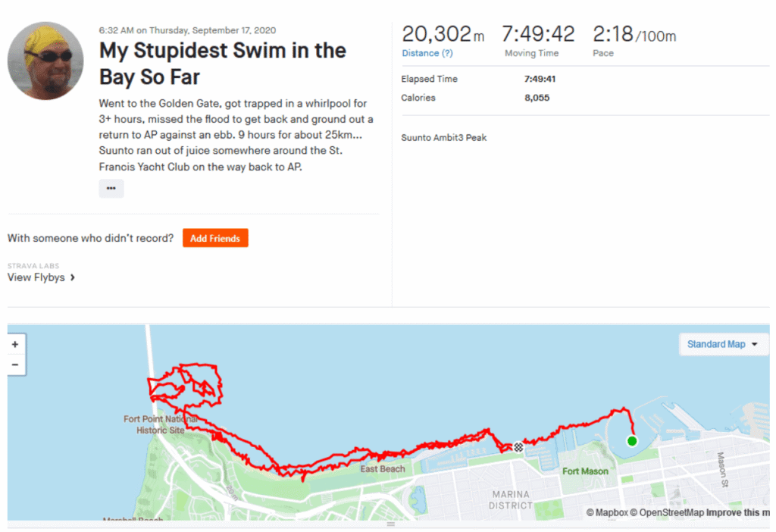Open the Distance (?) help link
This screenshot has height=532, width=776.
[427, 53]
